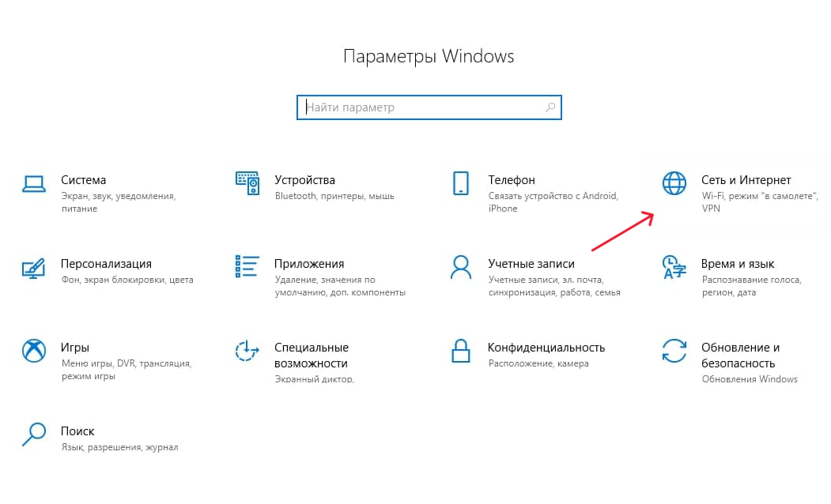Click the "Wi-Fi, режим в самолете, VPN" description
The width and height of the screenshot is (831, 504).
(x=760, y=202)
